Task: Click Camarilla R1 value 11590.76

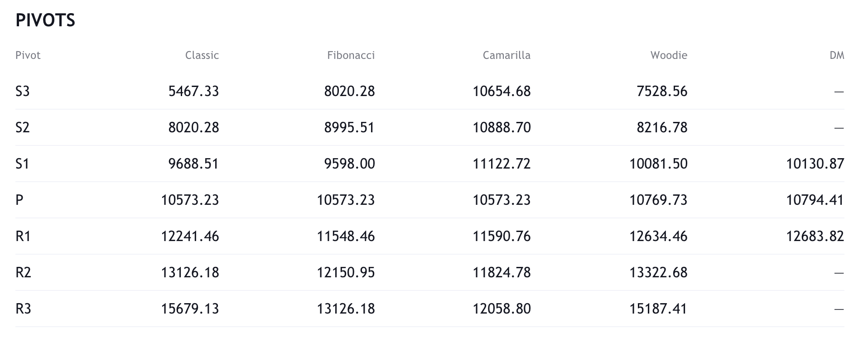Action: click(502, 237)
